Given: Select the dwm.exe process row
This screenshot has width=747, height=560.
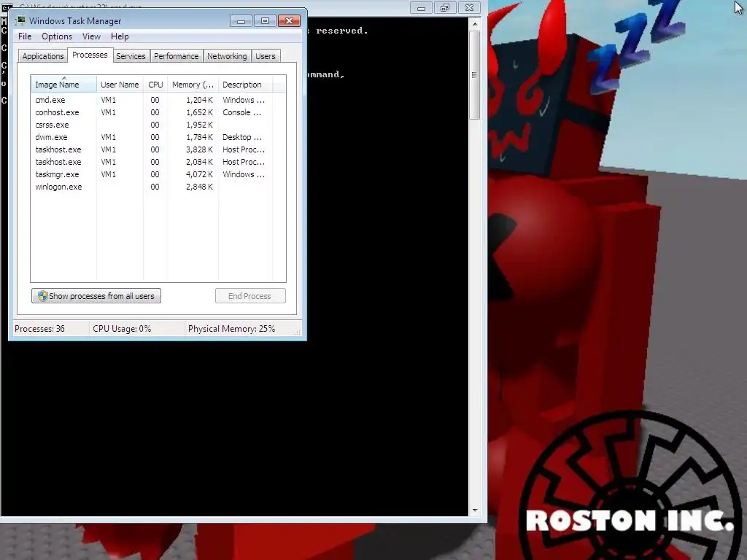Looking at the screenshot, I should click(158, 137).
